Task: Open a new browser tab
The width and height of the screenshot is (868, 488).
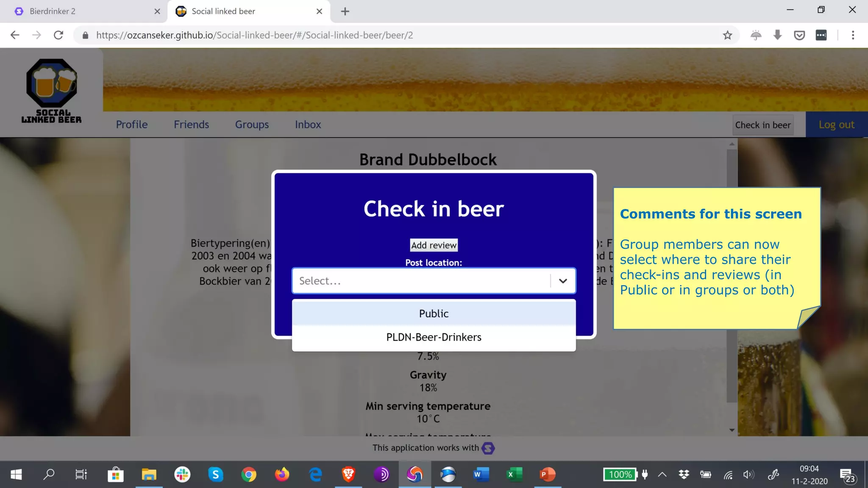Action: 345,11
